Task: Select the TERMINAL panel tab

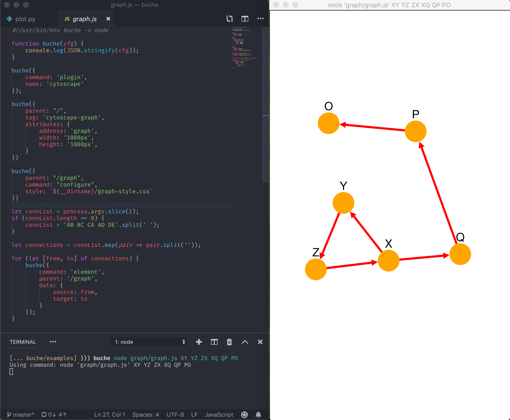Action: (x=23, y=342)
